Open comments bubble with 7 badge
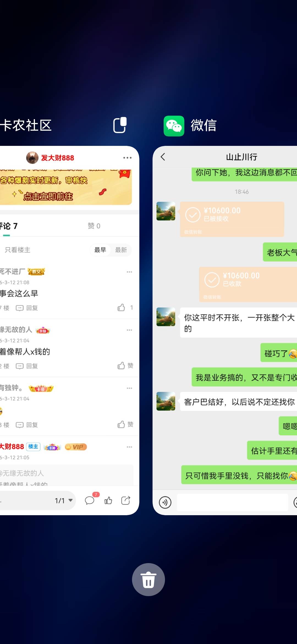This screenshot has height=644, width=297. tap(90, 500)
